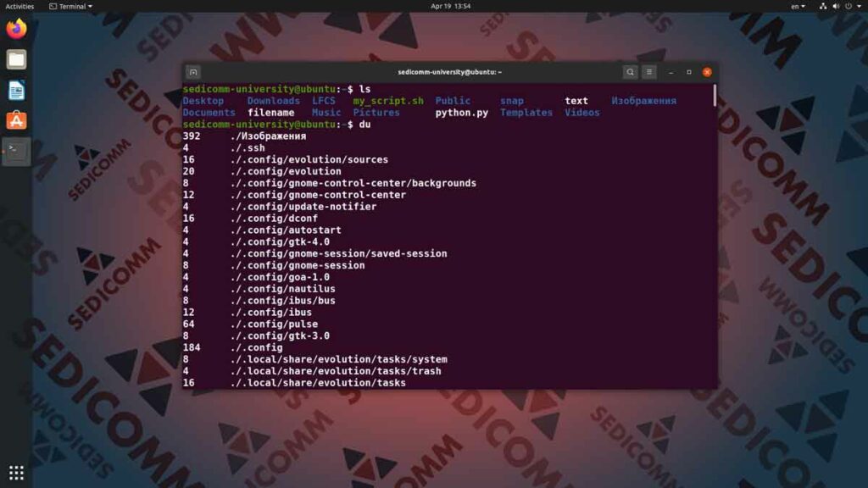This screenshot has width=868, height=488.
Task: Maximize the terminal window
Action: 688,72
